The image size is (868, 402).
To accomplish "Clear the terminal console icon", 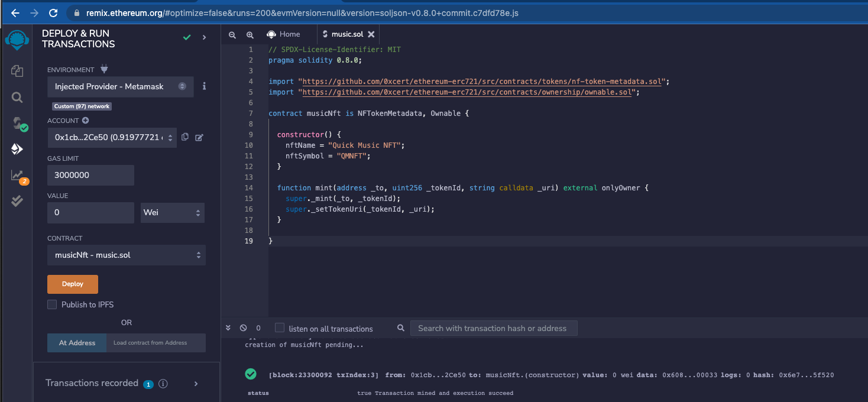I will tap(243, 328).
